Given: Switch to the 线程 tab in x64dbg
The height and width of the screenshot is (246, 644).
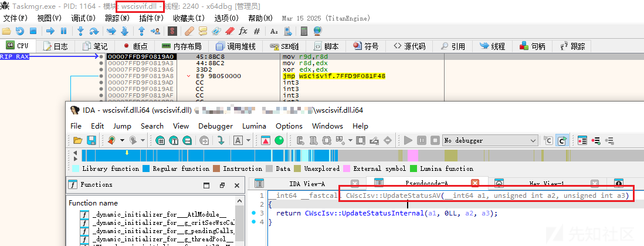Looking at the screenshot, I should [x=492, y=46].
